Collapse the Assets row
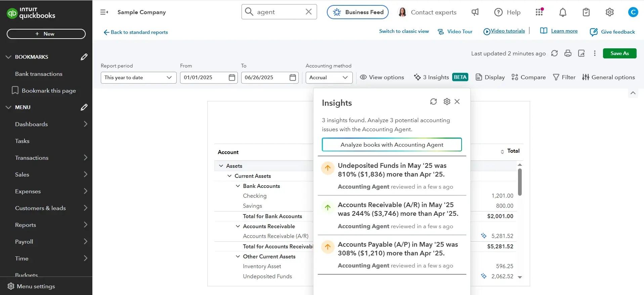Viewport: 644px width, 295px height. coord(221,166)
